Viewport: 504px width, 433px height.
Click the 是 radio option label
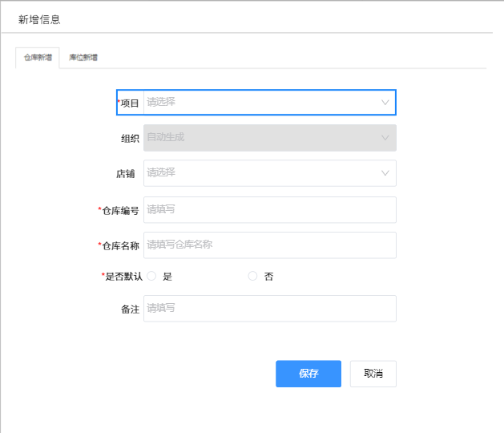(167, 277)
